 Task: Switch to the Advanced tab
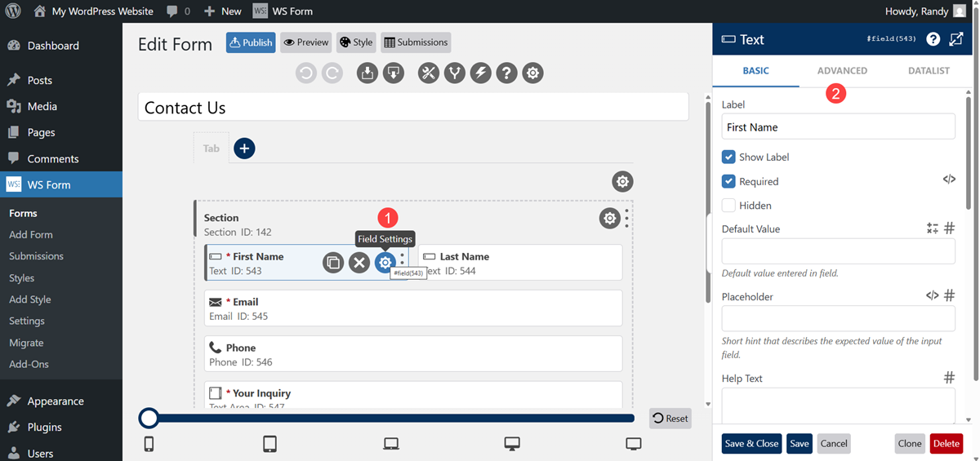[x=842, y=71]
